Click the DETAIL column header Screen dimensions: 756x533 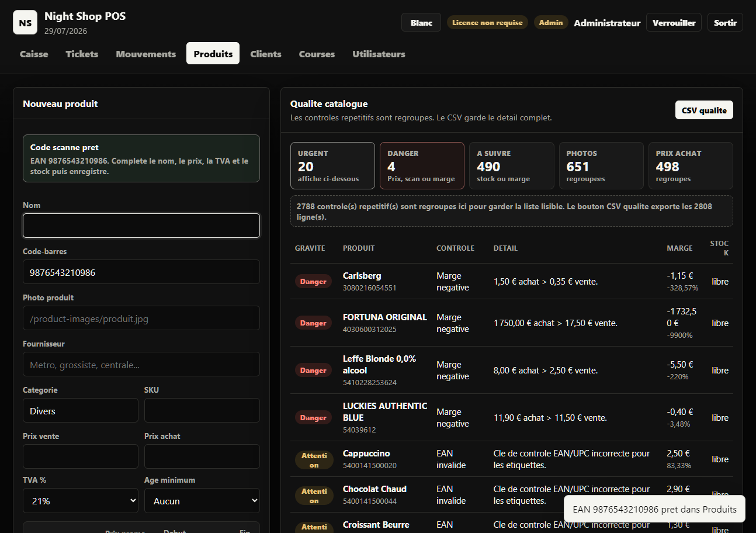point(505,248)
